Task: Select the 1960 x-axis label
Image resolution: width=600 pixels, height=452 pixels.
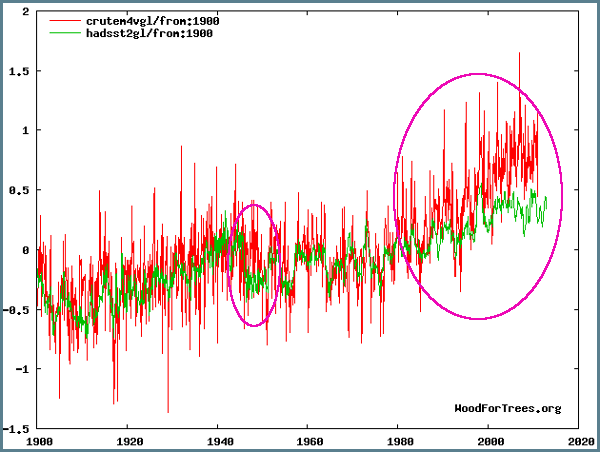Action: pyautogui.click(x=309, y=440)
